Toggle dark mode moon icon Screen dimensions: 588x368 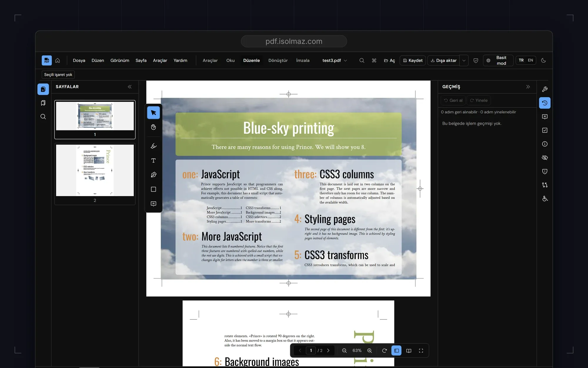tap(543, 60)
